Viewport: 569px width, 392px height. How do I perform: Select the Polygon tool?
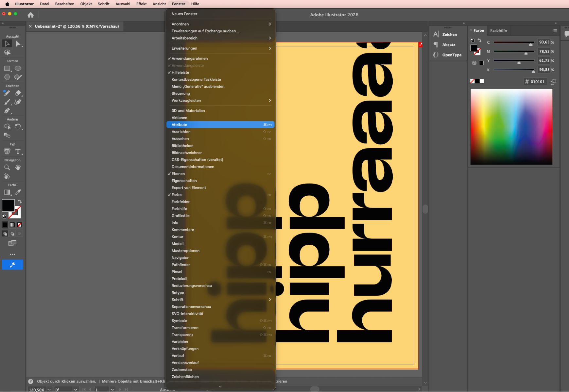pos(7,77)
